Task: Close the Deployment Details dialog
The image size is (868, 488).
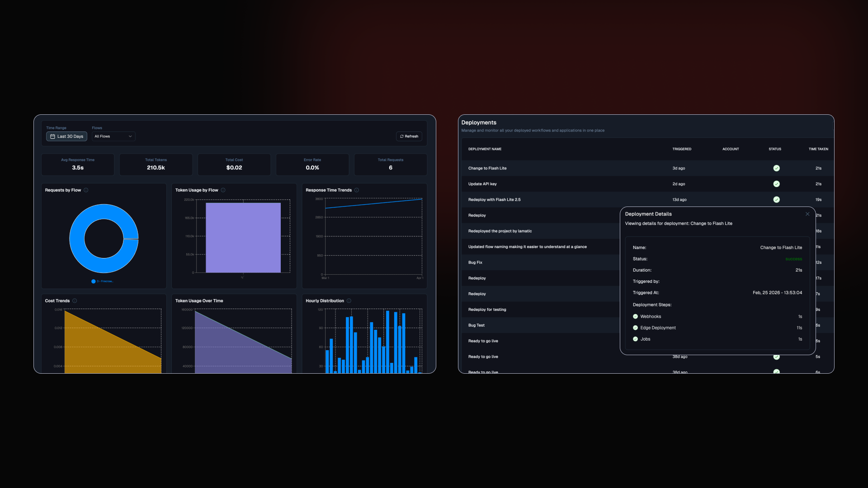Action: coord(807,214)
